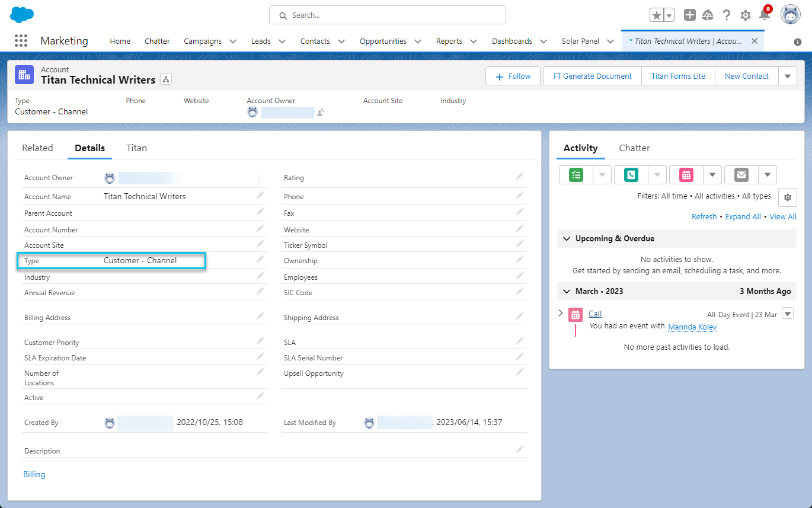
Task: Go to the Home tab
Action: (120, 41)
